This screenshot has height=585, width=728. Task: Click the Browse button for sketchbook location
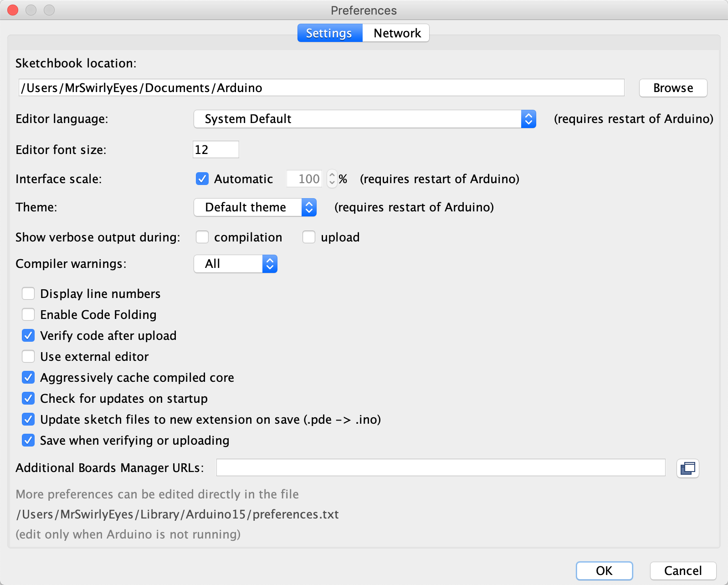[x=673, y=88]
